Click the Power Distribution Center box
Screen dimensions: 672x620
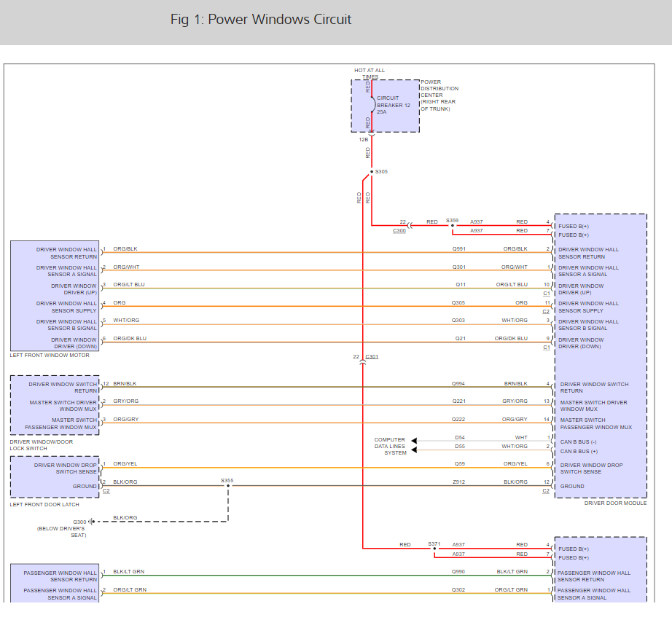386,106
